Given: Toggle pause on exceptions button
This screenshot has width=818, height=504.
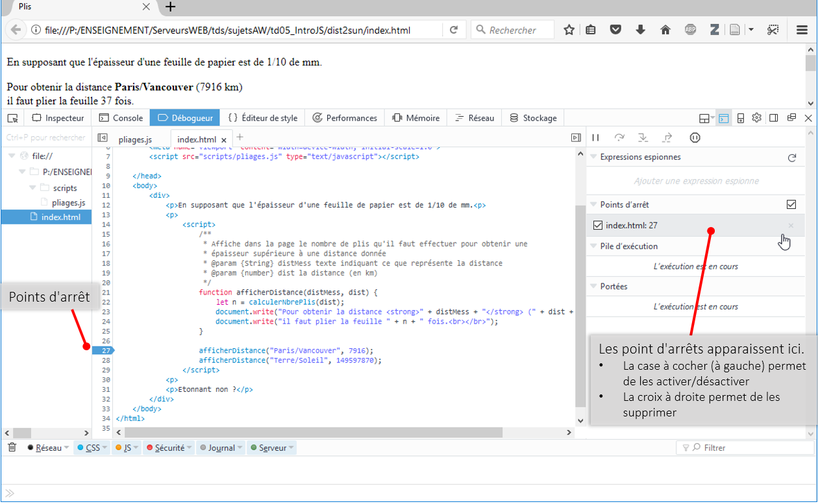Looking at the screenshot, I should [695, 138].
